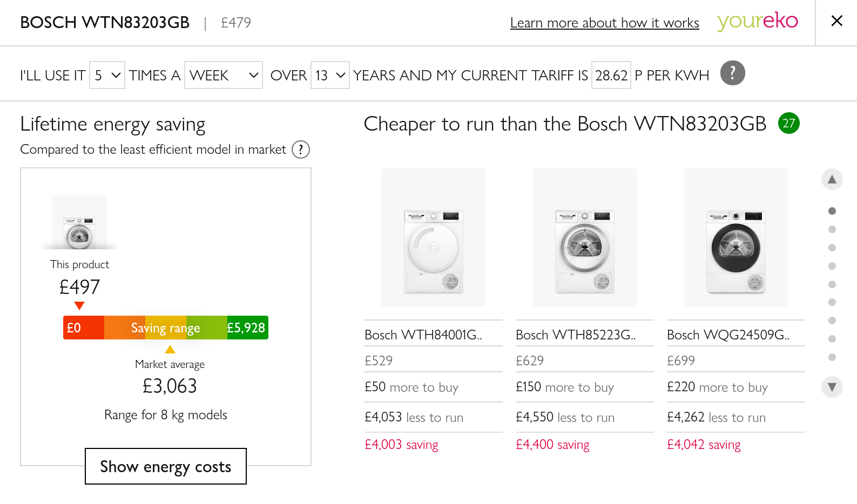Close the youreko energy panel

[x=836, y=21]
